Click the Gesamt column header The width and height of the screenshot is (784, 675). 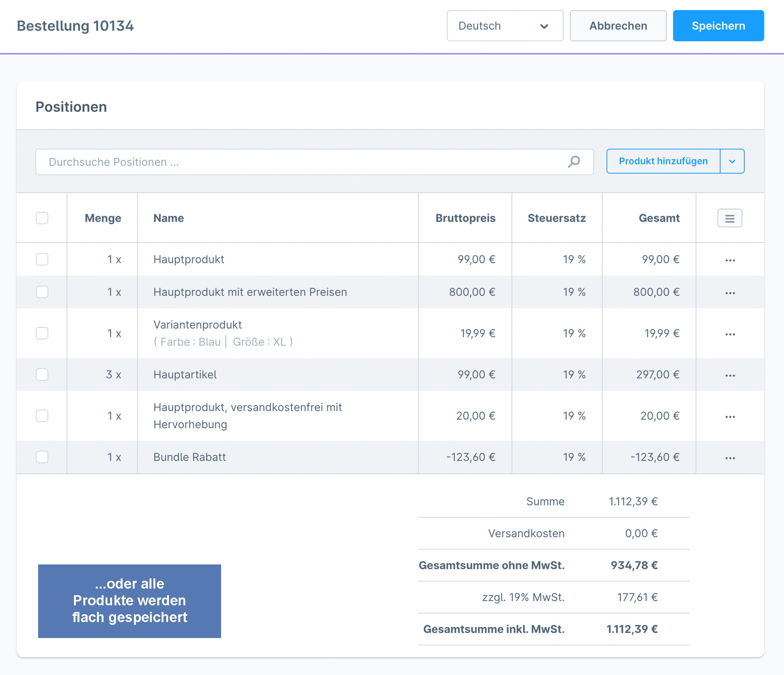[659, 218]
